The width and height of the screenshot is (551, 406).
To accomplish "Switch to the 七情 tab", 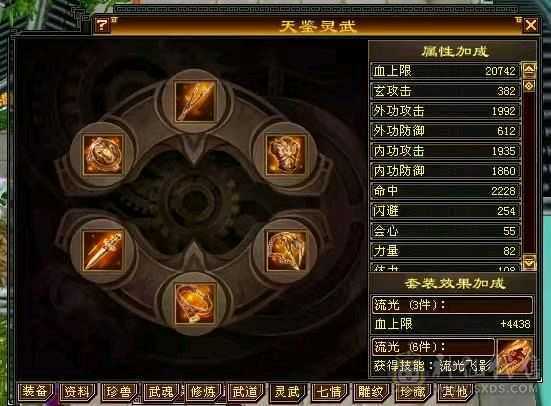I will 329,392.
